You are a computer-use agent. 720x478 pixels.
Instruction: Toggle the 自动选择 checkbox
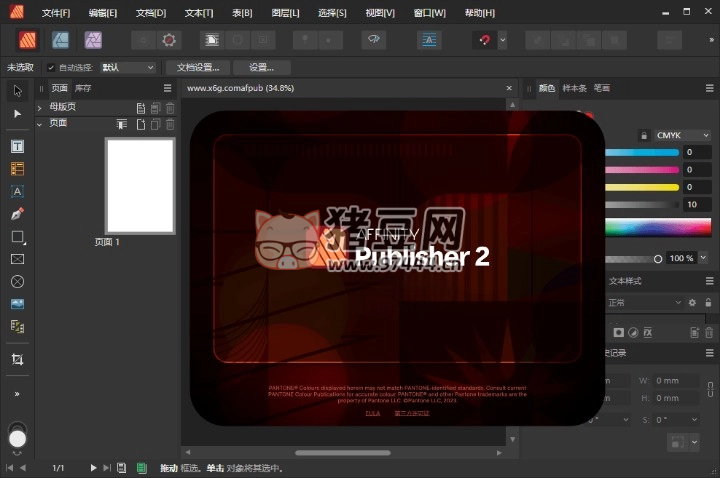click(52, 67)
